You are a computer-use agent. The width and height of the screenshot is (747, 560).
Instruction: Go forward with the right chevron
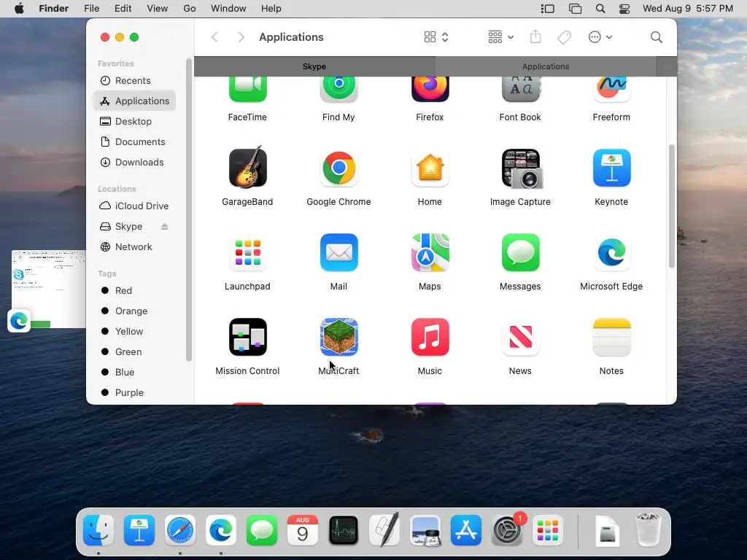point(241,37)
